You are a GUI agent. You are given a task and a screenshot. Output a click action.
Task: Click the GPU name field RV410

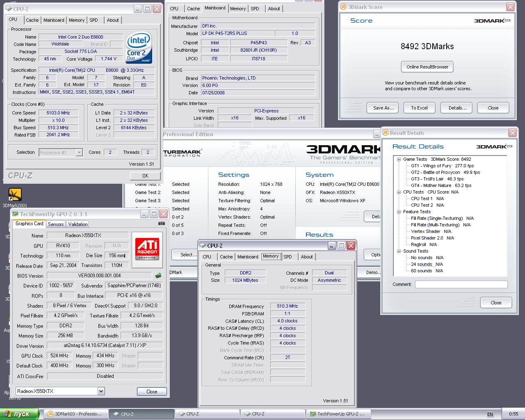[63, 246]
